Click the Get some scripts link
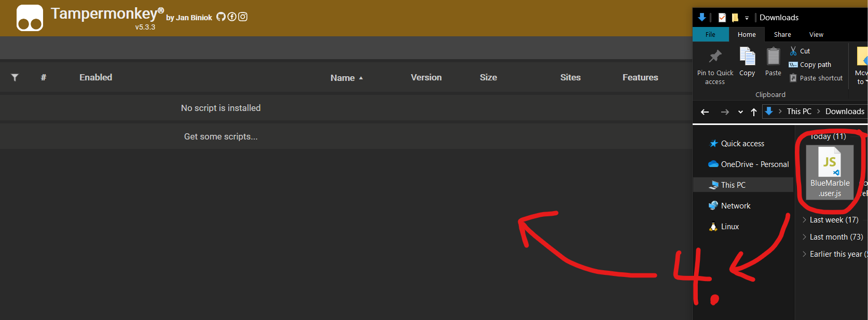The width and height of the screenshot is (868, 320). point(221,137)
